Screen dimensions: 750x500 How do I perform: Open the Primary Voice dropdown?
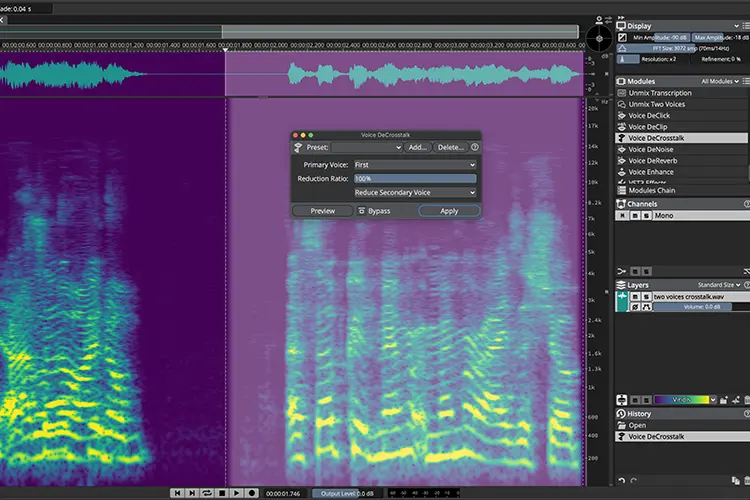click(415, 165)
